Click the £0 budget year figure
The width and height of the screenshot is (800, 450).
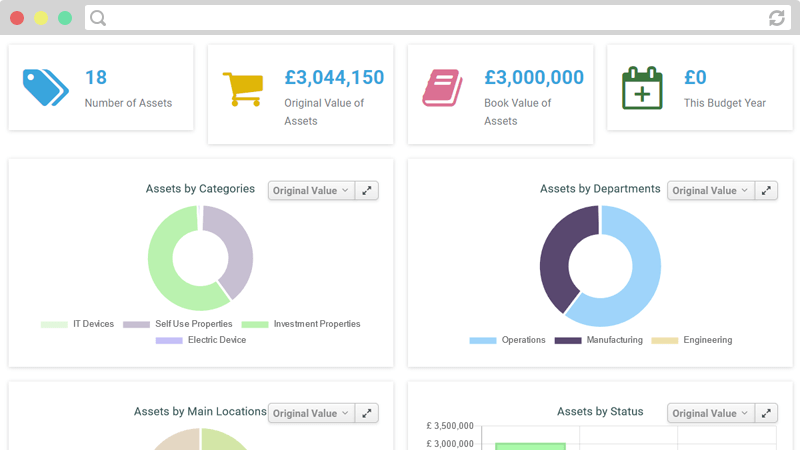(x=695, y=78)
